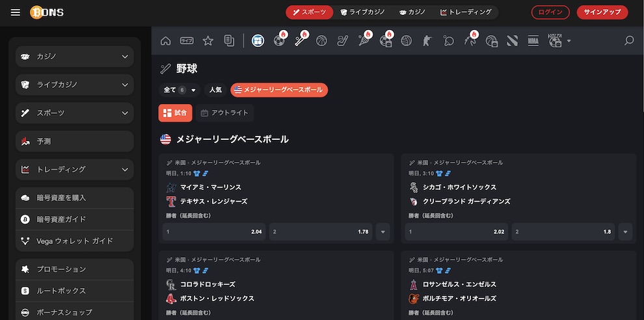644x320 pixels.
Task: Select the volleyball sport icon
Action: [406, 41]
